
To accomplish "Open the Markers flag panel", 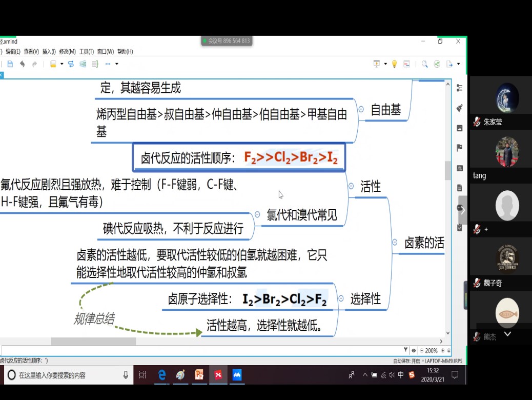I will [x=459, y=148].
